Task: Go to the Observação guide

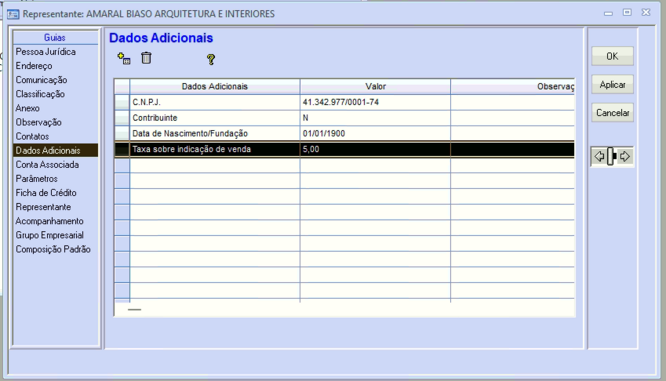Action: (39, 122)
